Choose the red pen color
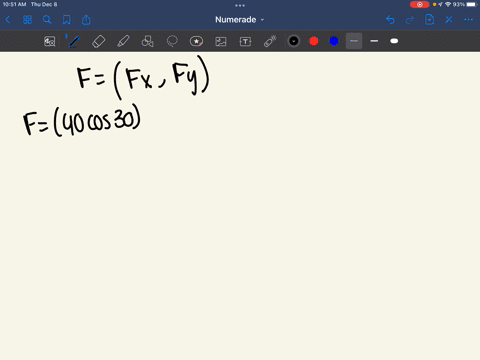This screenshot has height=360, width=480. [314, 41]
